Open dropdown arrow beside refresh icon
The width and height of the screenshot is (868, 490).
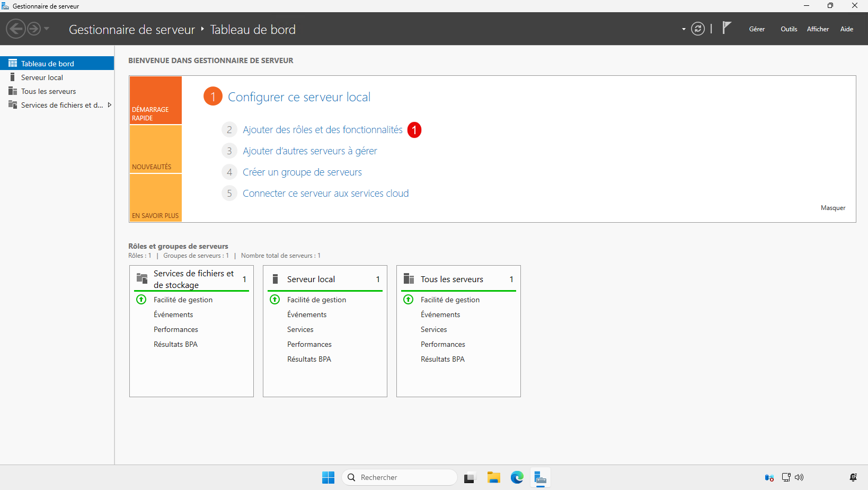click(684, 29)
